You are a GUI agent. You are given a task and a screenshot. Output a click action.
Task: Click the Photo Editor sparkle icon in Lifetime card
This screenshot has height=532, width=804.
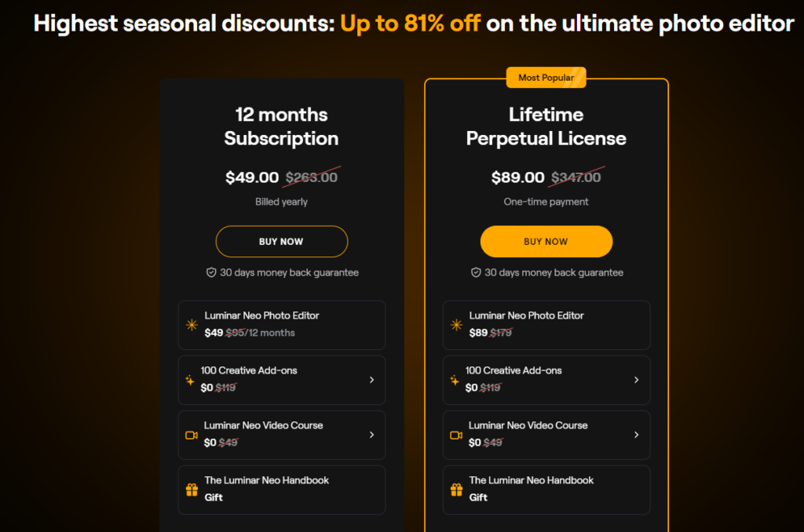point(456,323)
